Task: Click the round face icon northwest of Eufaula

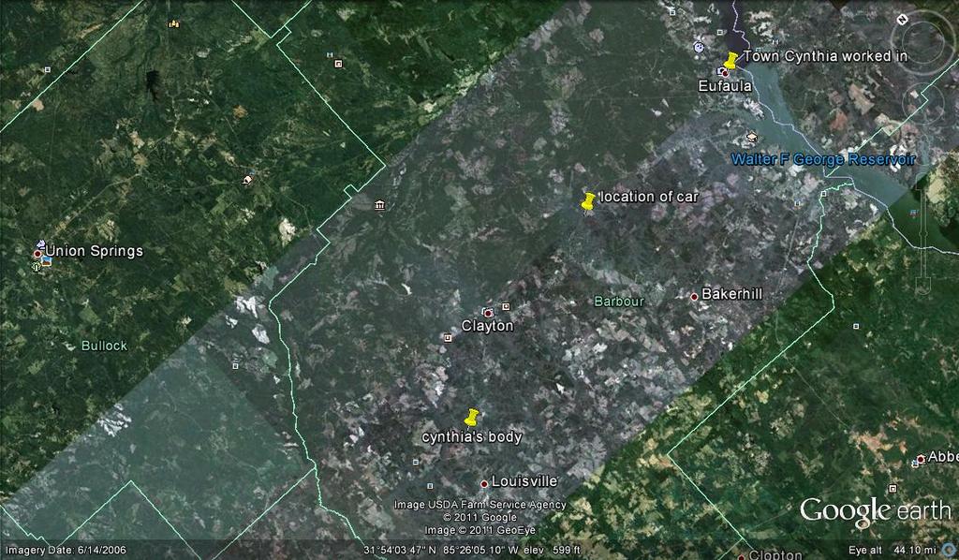Action: (x=699, y=46)
